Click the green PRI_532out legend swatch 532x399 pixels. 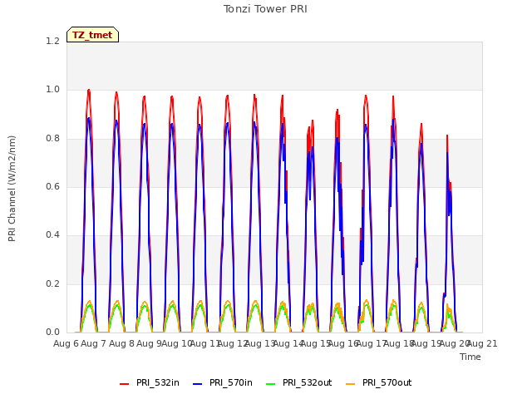pos(271,384)
